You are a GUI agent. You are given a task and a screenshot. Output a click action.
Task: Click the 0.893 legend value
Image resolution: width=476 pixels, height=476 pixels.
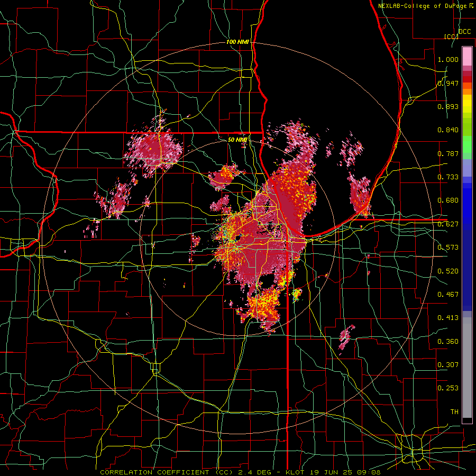click(x=448, y=106)
